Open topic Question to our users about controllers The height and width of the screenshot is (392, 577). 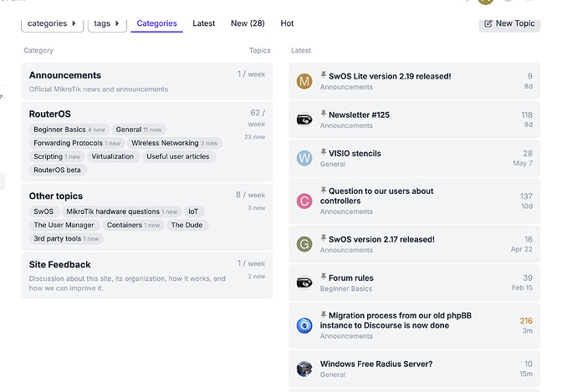tap(377, 196)
